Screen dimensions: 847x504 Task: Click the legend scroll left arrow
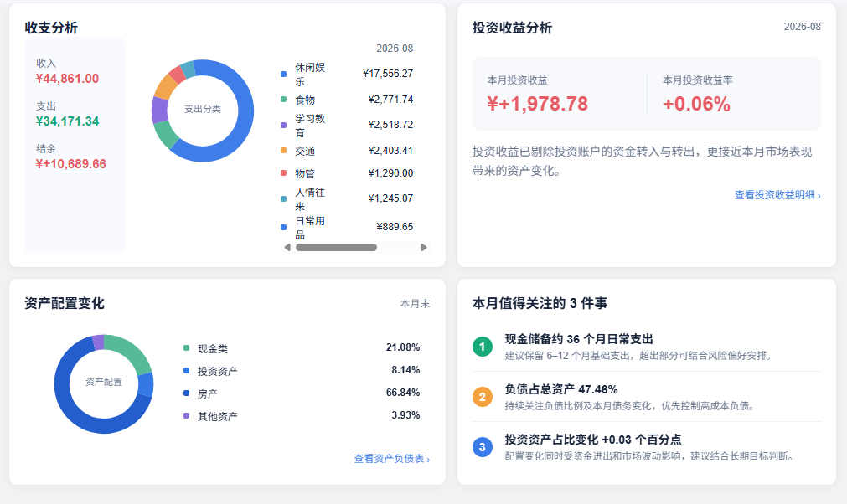click(287, 247)
